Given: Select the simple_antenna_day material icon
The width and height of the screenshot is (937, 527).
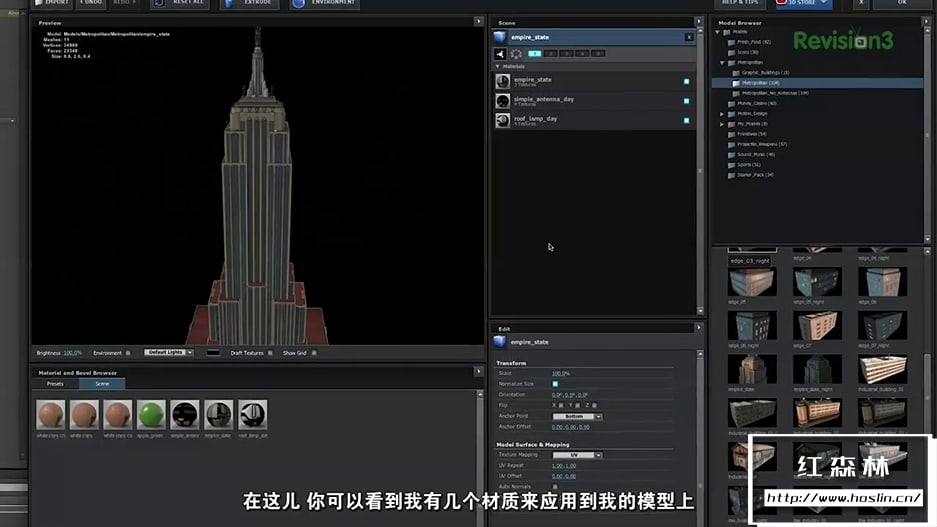Looking at the screenshot, I should tap(503, 101).
